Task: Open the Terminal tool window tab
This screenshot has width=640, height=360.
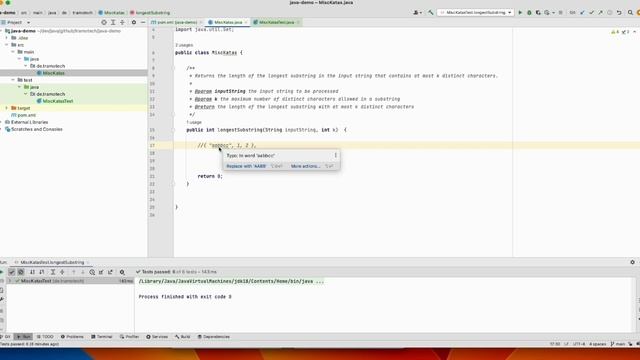Action: pyautogui.click(x=102, y=337)
